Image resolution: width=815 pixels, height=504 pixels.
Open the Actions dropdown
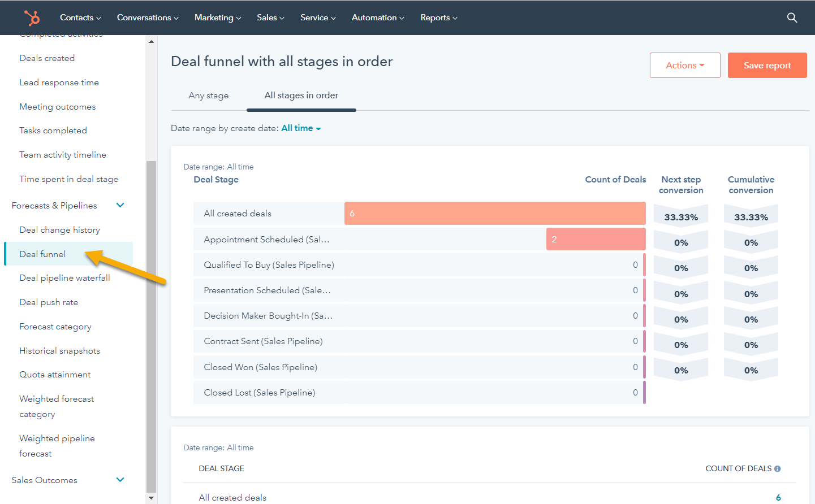(x=684, y=65)
